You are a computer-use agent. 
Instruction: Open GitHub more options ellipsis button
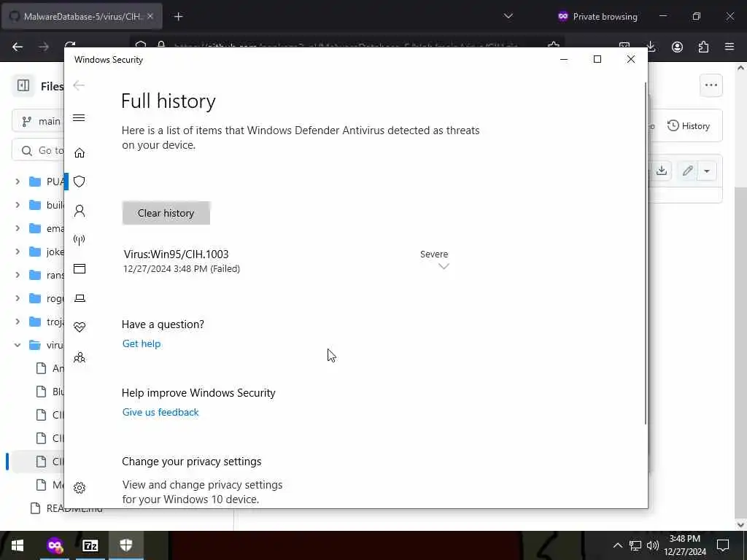point(711,86)
